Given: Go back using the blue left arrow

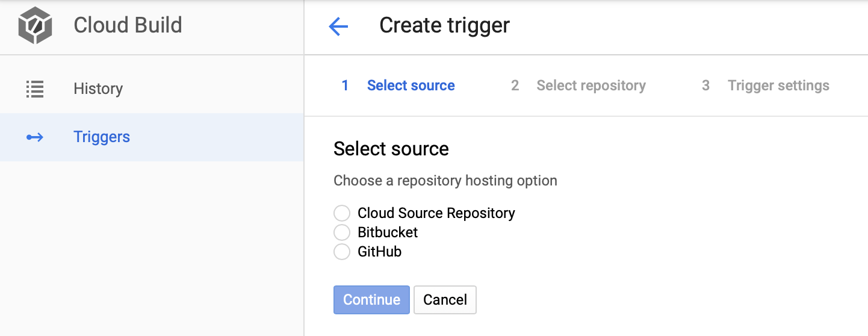Looking at the screenshot, I should tap(338, 26).
